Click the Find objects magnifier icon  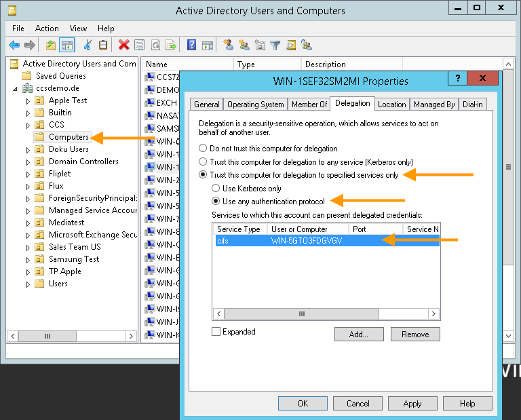291,45
